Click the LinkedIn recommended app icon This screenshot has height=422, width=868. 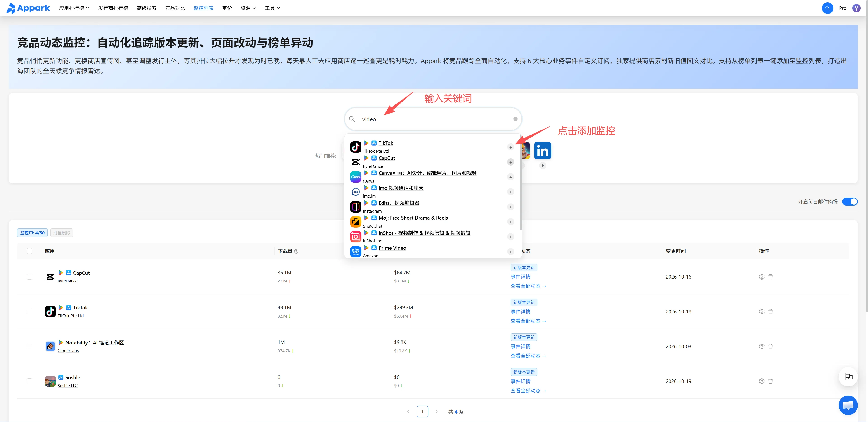tap(542, 151)
